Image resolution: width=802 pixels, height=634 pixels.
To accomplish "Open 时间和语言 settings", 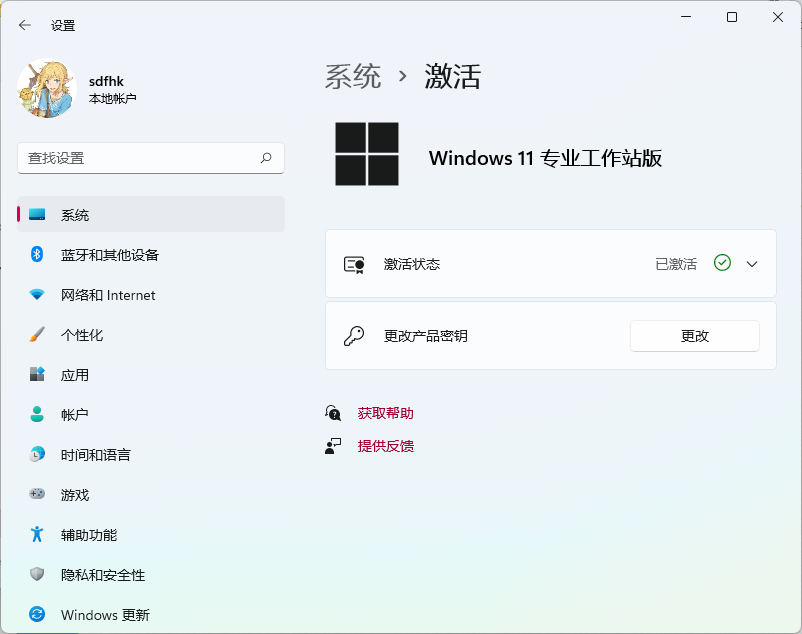I will pos(151,454).
